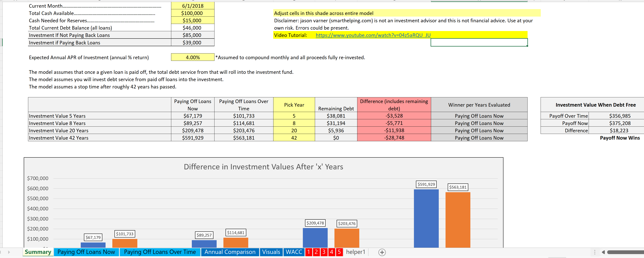The image size is (644, 258).
Task: Click the $89,257 chart data label
Action: pyautogui.click(x=204, y=235)
